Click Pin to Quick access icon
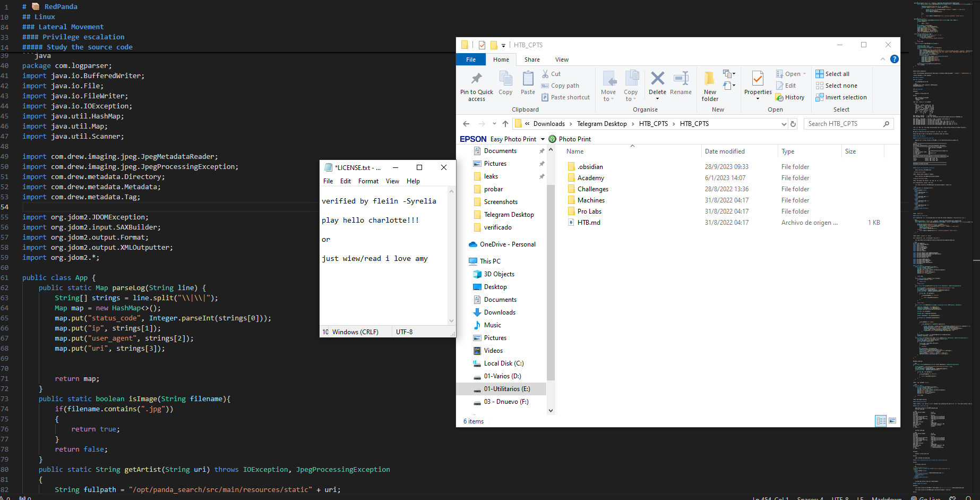This screenshot has width=980, height=500. coord(476,80)
